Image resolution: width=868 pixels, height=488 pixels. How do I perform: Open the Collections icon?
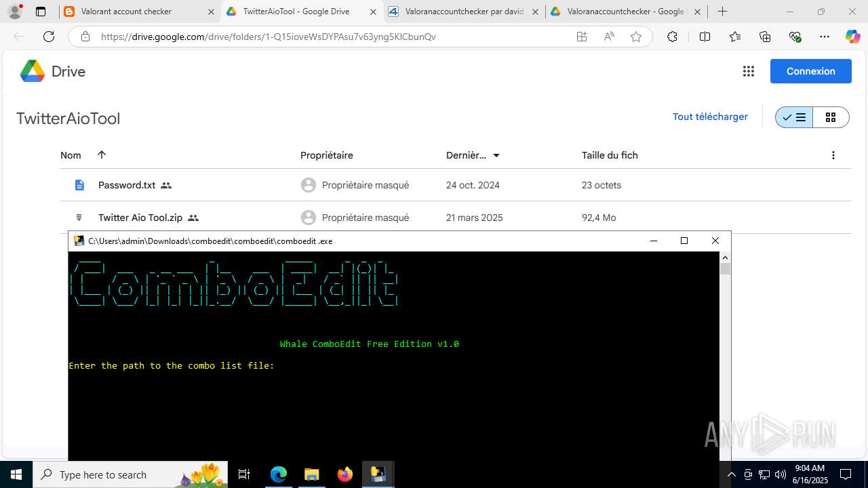pos(765,37)
